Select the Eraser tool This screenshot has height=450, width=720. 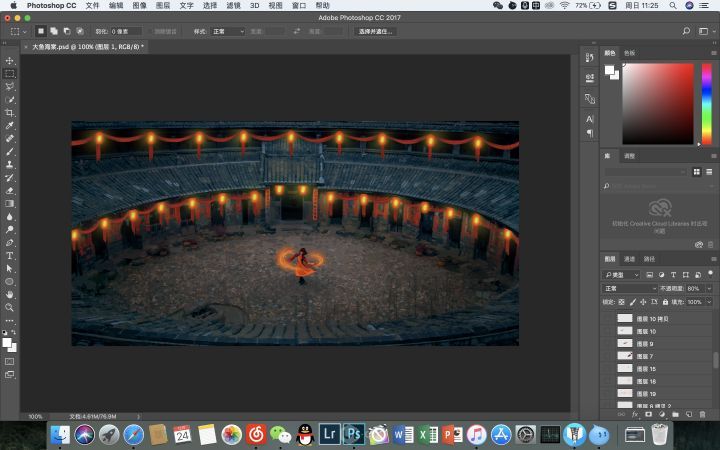point(10,190)
